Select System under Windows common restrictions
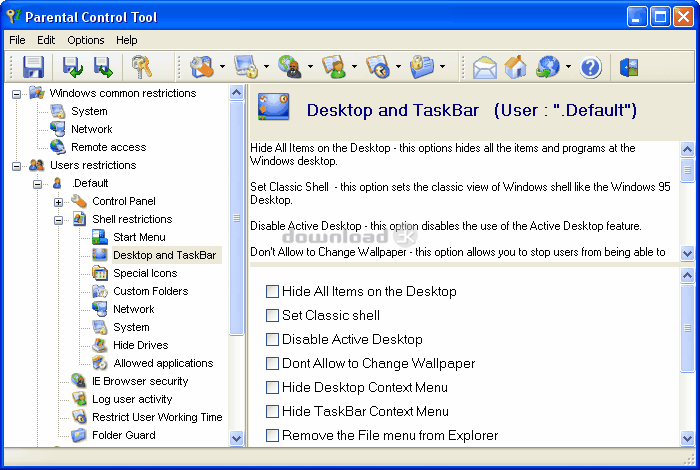 (x=89, y=111)
